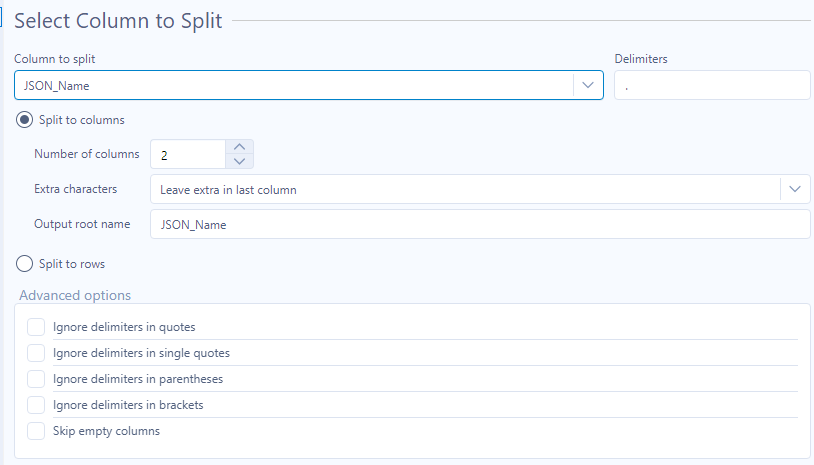The image size is (814, 465).
Task: Open the Leave extra in last column combo box
Action: coord(465,189)
